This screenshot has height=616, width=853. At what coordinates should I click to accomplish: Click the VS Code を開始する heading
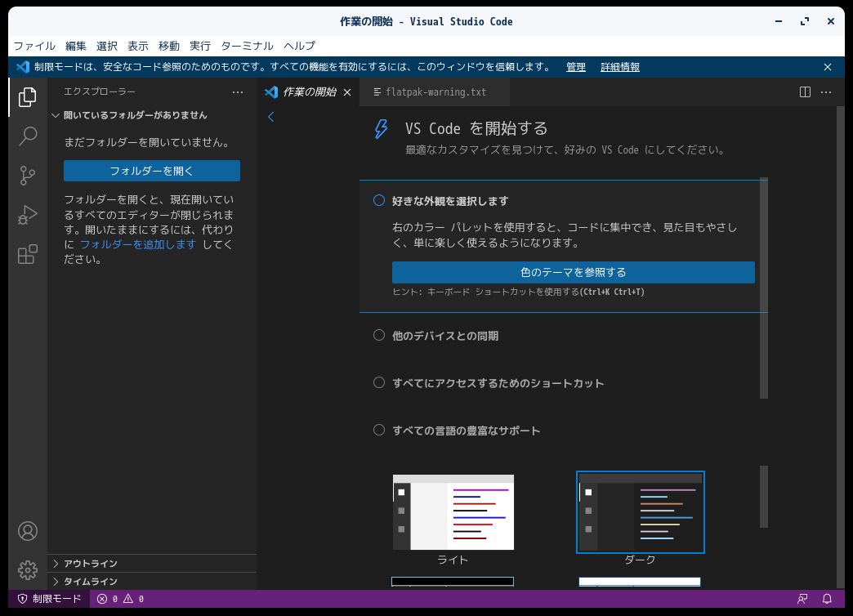[x=476, y=128]
